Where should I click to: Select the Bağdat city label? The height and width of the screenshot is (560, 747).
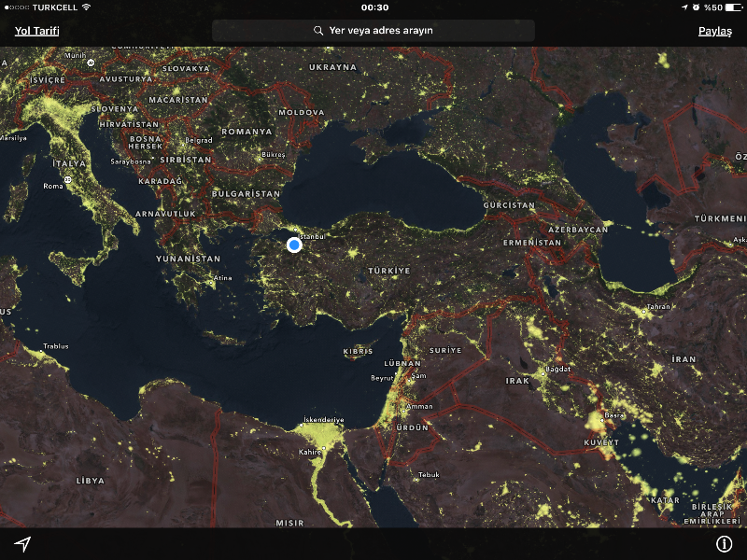pyautogui.click(x=543, y=370)
